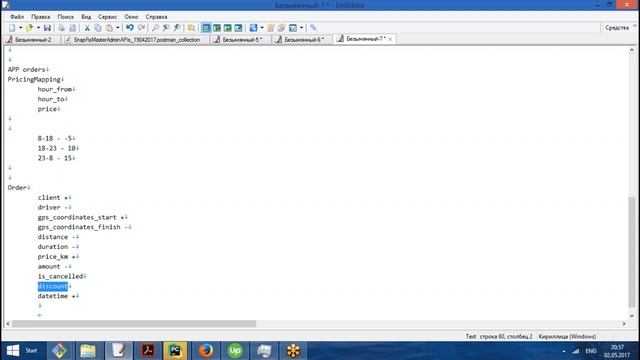Open Find in Files with the folder-magnifier icon
Viewport: 640px width, 360px height.
[191, 28]
